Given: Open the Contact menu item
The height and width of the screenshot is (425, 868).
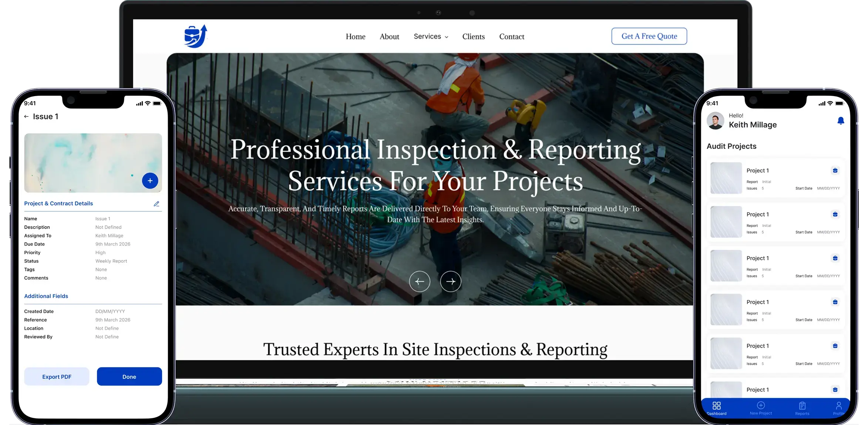Looking at the screenshot, I should tap(512, 37).
